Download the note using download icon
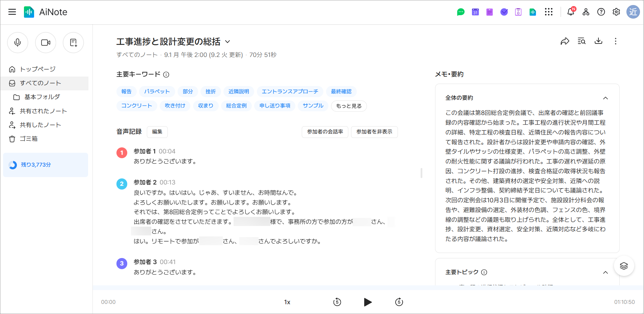This screenshot has height=314, width=644. tap(598, 41)
